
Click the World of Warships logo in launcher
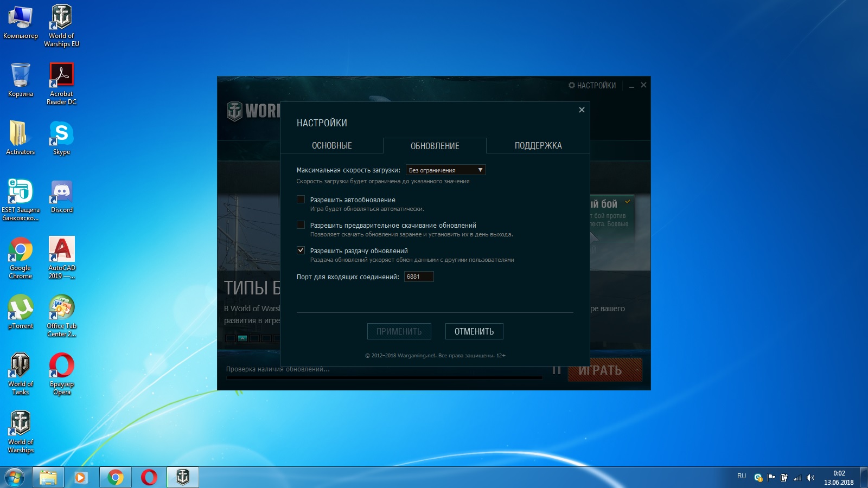253,111
